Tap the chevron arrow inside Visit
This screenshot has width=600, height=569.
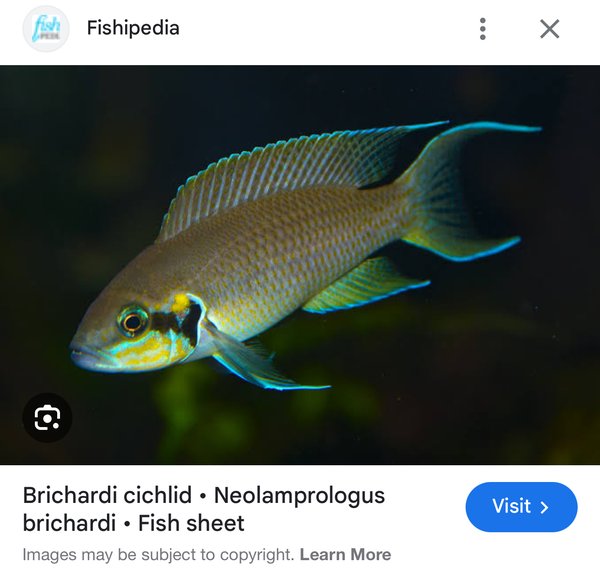(544, 507)
